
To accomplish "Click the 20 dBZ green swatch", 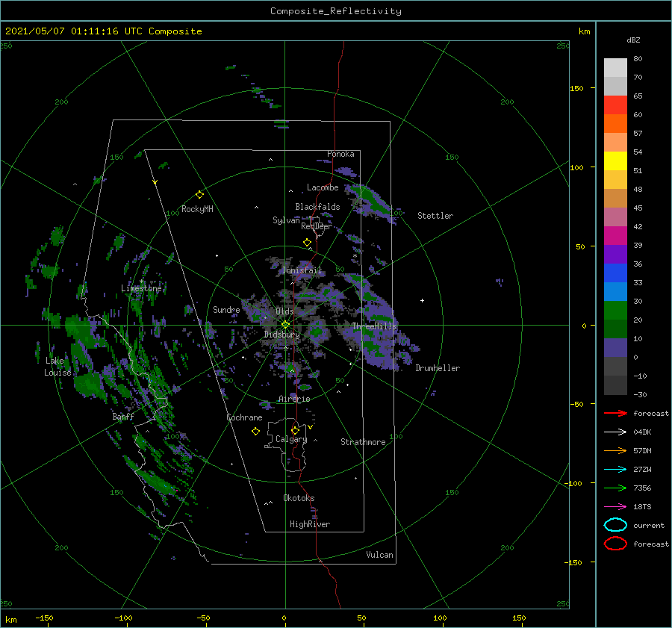I will coord(615,310).
